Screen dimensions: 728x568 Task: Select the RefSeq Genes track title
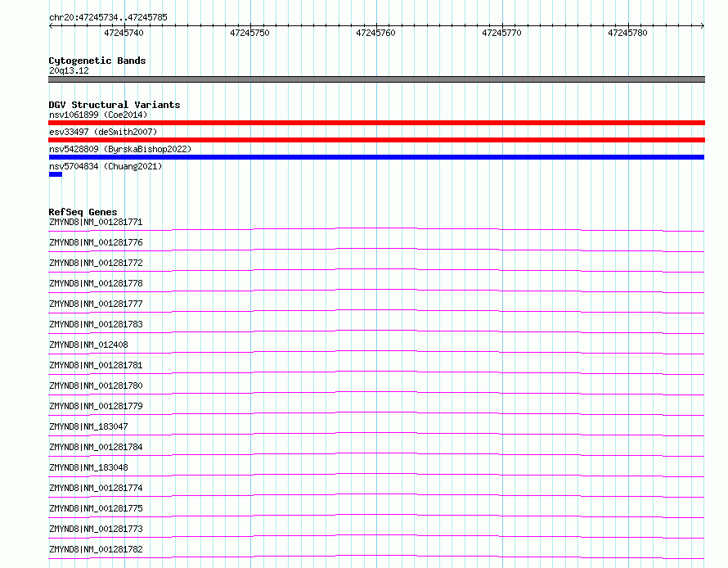(83, 212)
